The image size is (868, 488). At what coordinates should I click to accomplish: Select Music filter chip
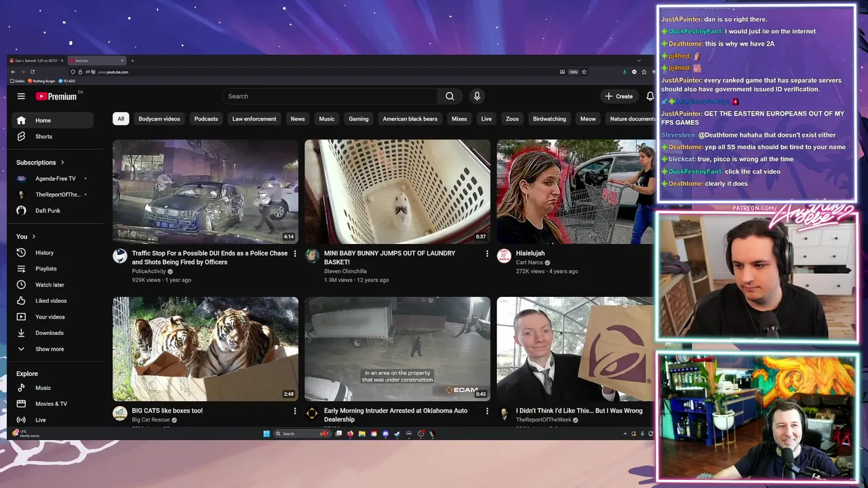[x=327, y=119]
